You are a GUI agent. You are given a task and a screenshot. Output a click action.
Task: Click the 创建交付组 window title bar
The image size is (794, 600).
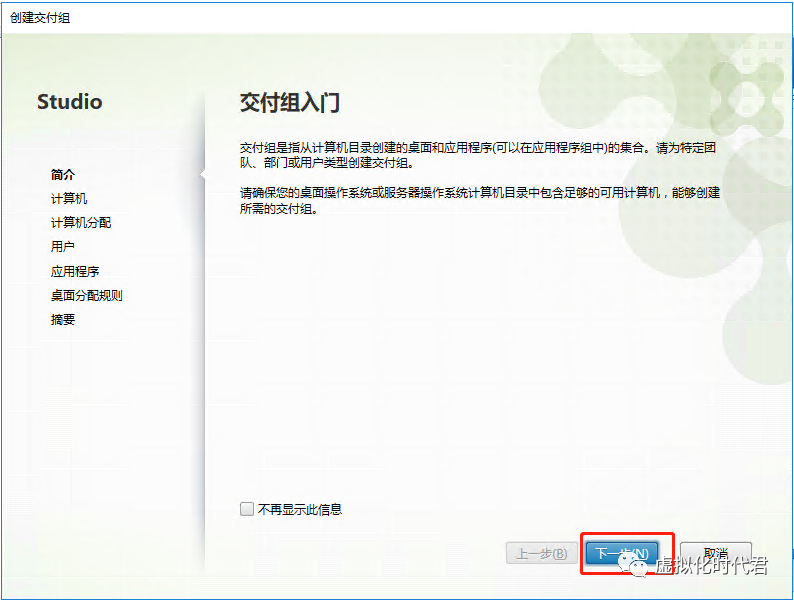(397, 18)
